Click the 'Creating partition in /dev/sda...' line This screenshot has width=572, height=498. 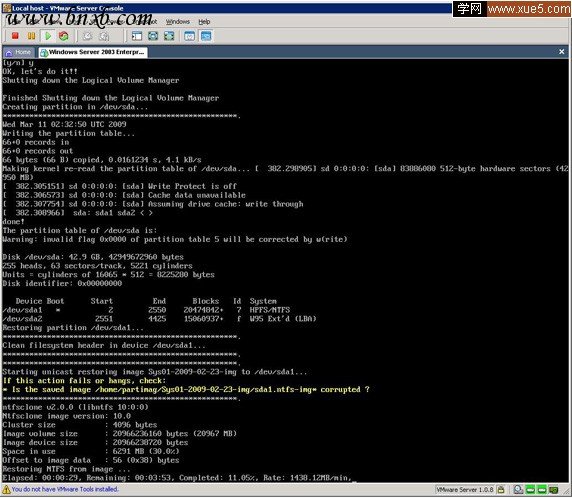click(x=75, y=107)
